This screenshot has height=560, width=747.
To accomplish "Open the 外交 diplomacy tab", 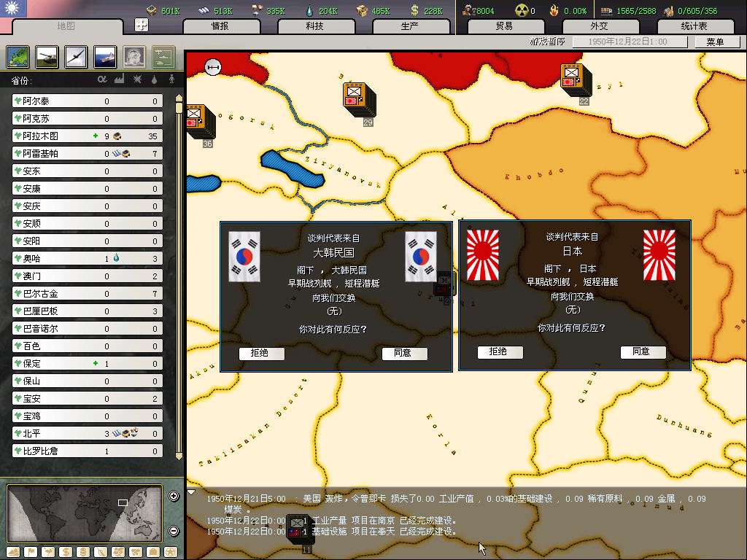I will tap(600, 26).
